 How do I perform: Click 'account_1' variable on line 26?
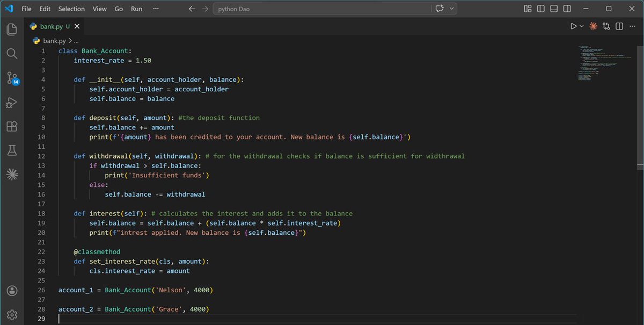pyautogui.click(x=76, y=290)
